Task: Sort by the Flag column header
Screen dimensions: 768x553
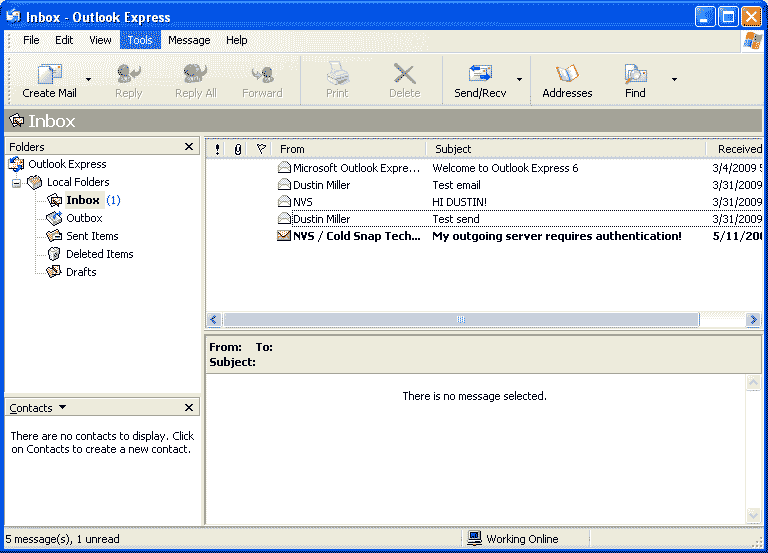Action: click(261, 149)
